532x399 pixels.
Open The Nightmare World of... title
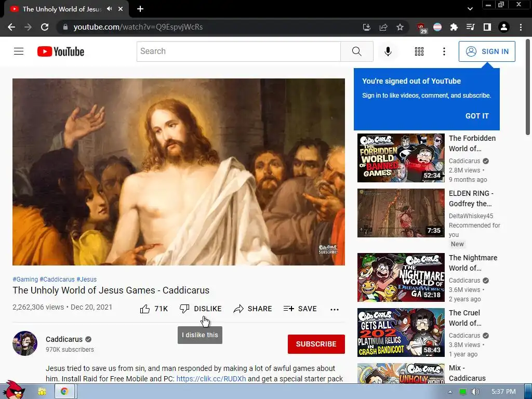(x=473, y=262)
